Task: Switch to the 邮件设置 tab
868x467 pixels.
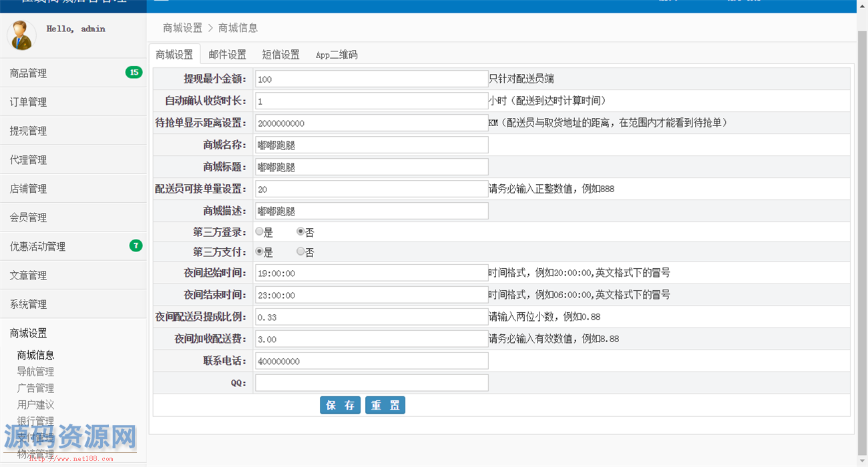Action: pos(227,55)
